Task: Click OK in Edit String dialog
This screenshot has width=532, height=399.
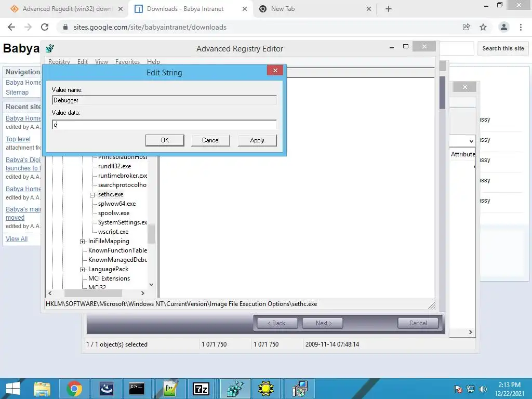Action: [165, 140]
